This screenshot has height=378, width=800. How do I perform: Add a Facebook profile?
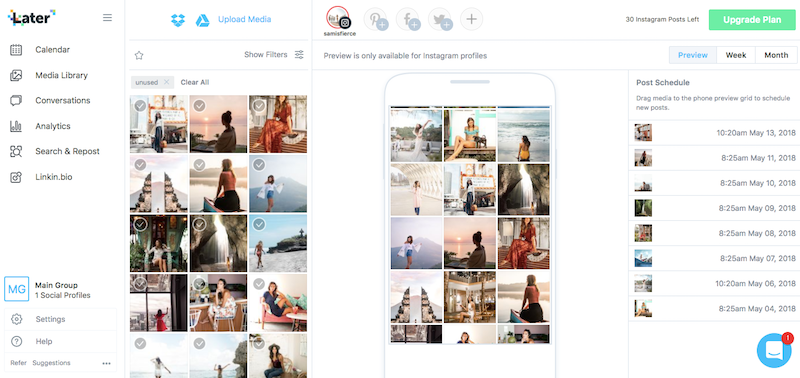[x=408, y=19]
